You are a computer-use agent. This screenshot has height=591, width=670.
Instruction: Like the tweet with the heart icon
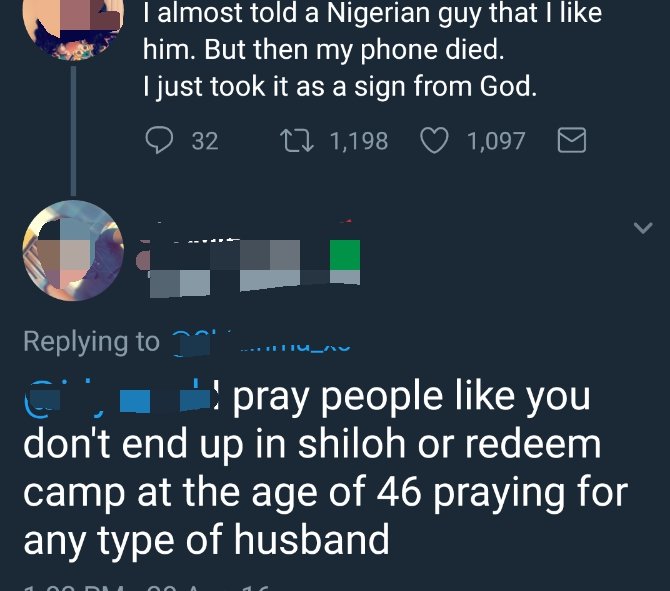click(434, 141)
